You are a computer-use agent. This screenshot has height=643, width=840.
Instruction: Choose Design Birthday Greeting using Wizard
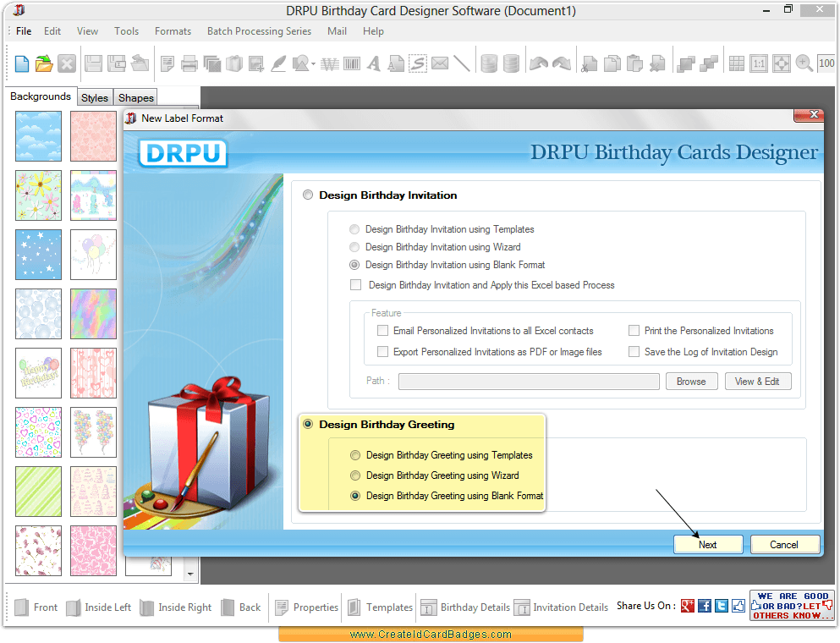tap(355, 475)
